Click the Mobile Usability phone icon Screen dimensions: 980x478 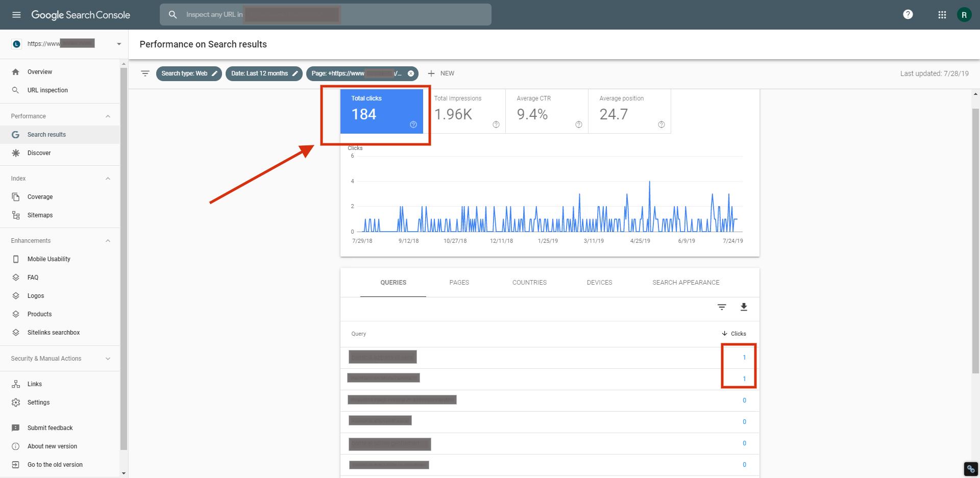coord(16,259)
